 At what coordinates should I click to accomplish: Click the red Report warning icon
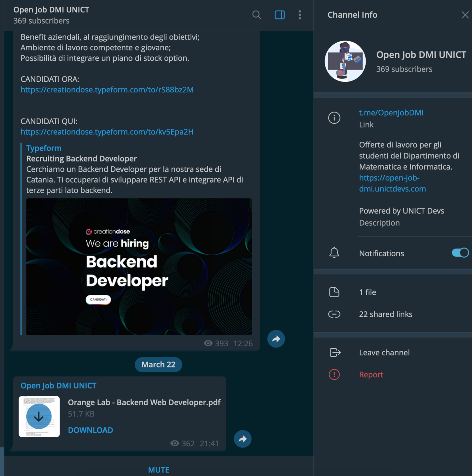click(334, 374)
